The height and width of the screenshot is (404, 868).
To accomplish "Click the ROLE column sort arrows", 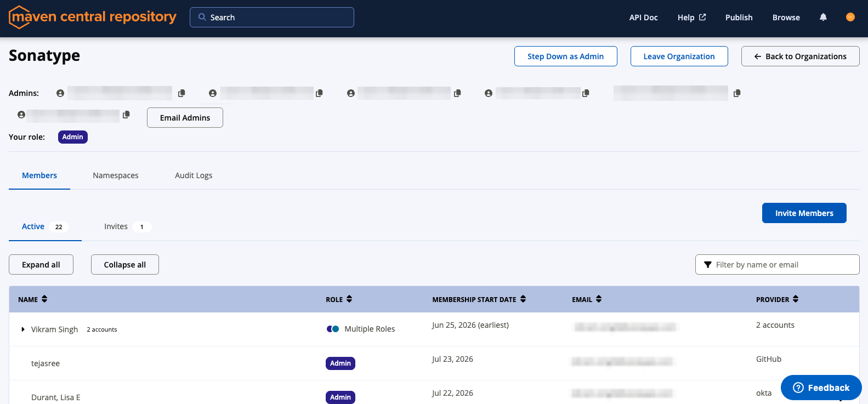I will pyautogui.click(x=349, y=299).
